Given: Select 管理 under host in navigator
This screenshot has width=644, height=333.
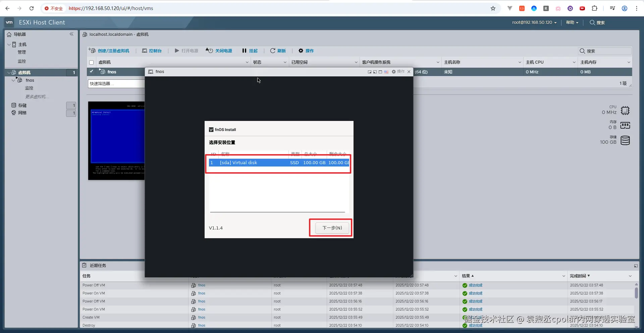Looking at the screenshot, I should pos(22,52).
